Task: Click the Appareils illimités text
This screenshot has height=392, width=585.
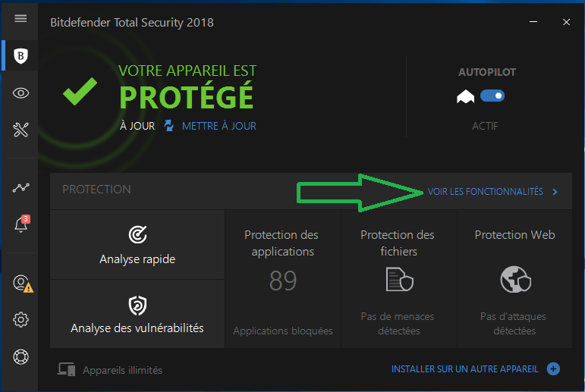Action: click(122, 370)
